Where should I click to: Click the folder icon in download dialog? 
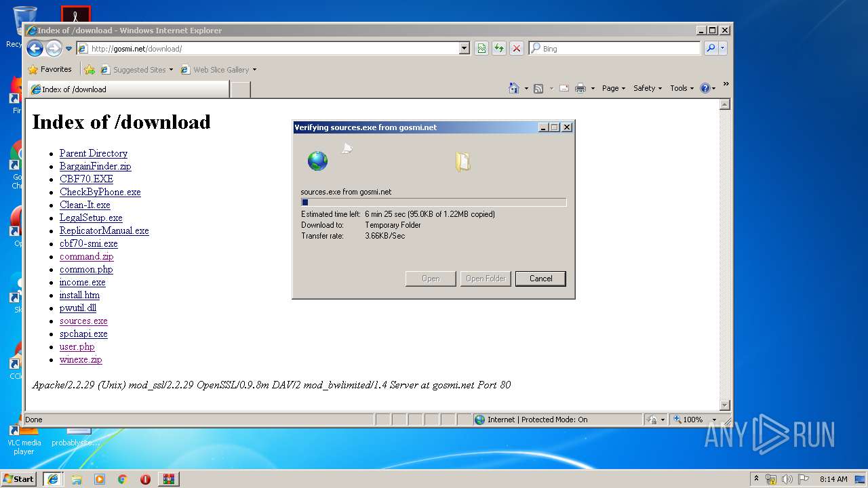click(x=462, y=161)
